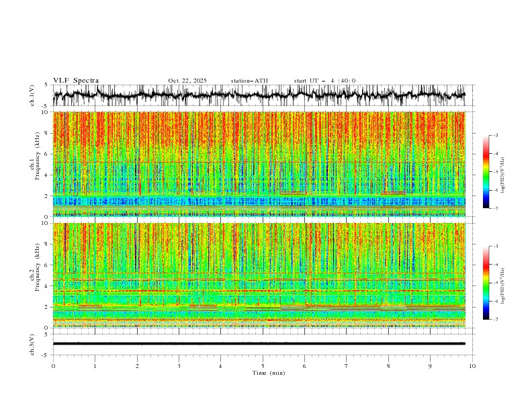
Task: Click the time axis tick labeled 0
Action: coord(53,366)
